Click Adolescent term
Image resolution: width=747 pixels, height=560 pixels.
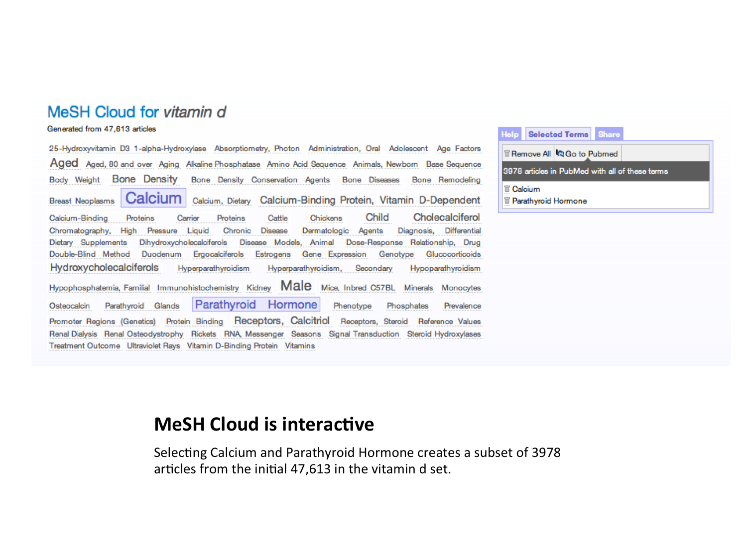408,148
